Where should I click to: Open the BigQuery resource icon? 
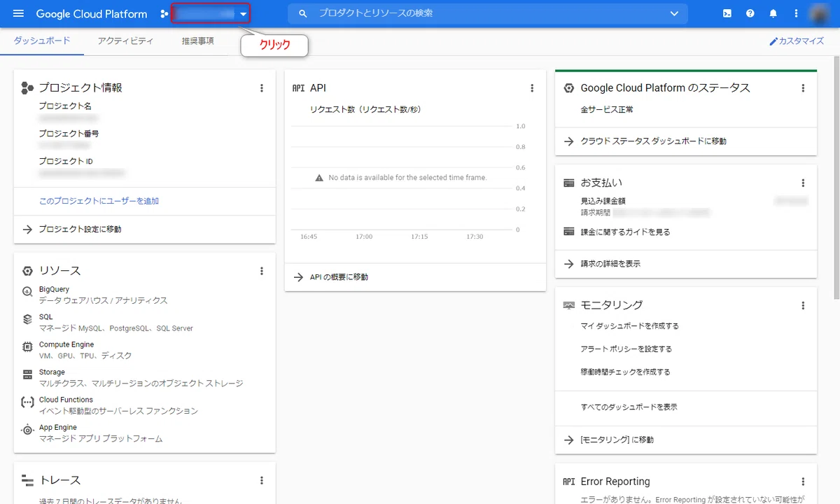coord(27,292)
